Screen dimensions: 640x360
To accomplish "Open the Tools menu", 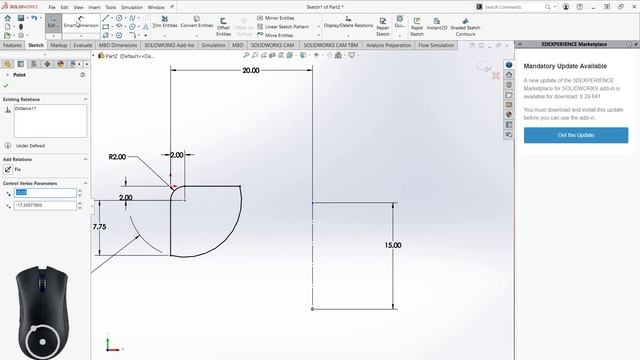I will [x=111, y=7].
